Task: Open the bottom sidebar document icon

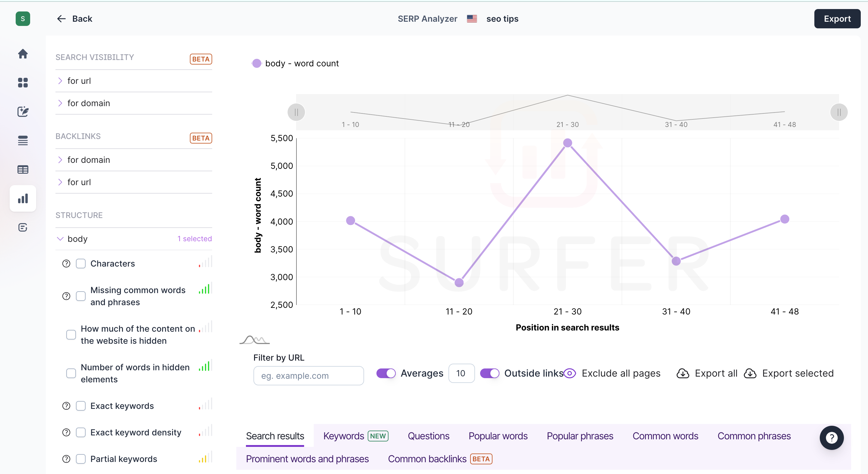Action: 23,227
